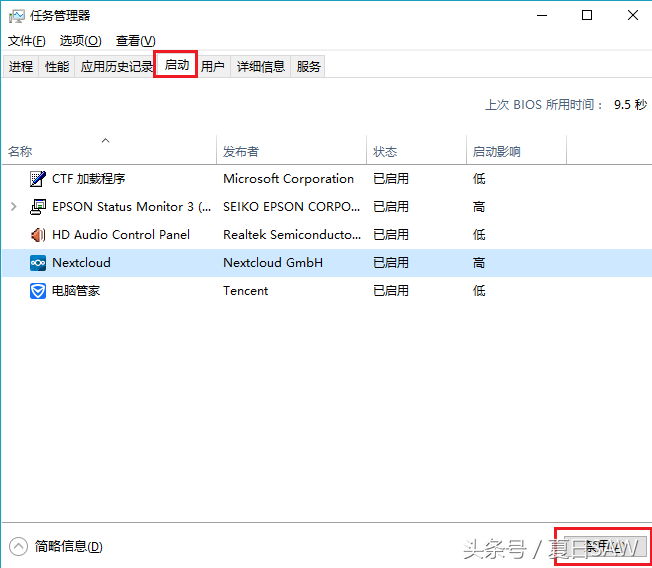The image size is (652, 568).
Task: Click Nextcloud GmbH publisher cell
Action: tap(273, 263)
